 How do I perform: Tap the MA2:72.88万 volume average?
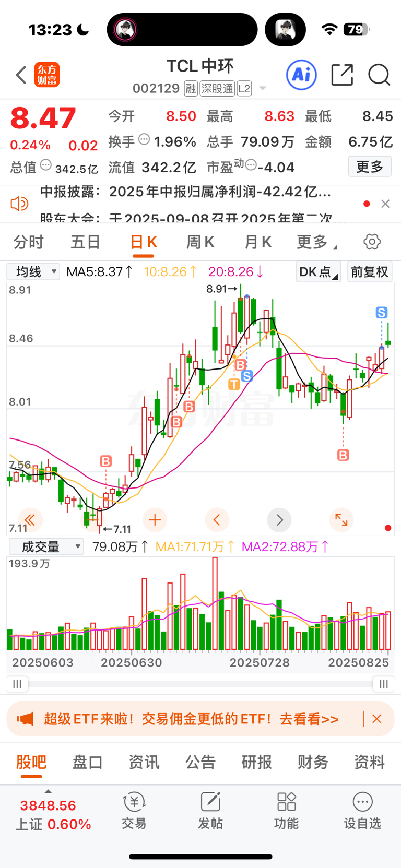(285, 546)
